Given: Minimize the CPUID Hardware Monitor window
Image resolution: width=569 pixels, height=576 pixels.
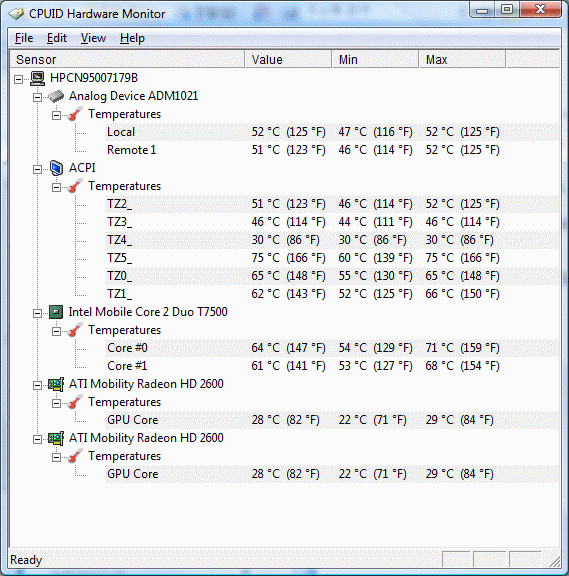Looking at the screenshot, I should (x=482, y=10).
